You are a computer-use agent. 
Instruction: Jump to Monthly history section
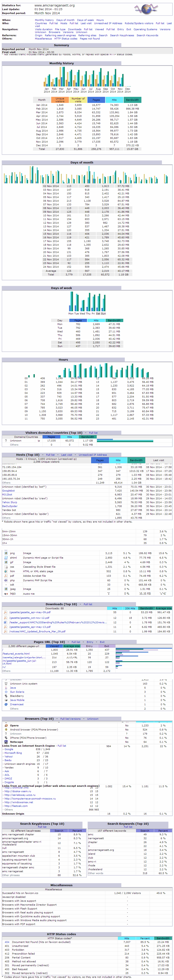coord(44,20)
